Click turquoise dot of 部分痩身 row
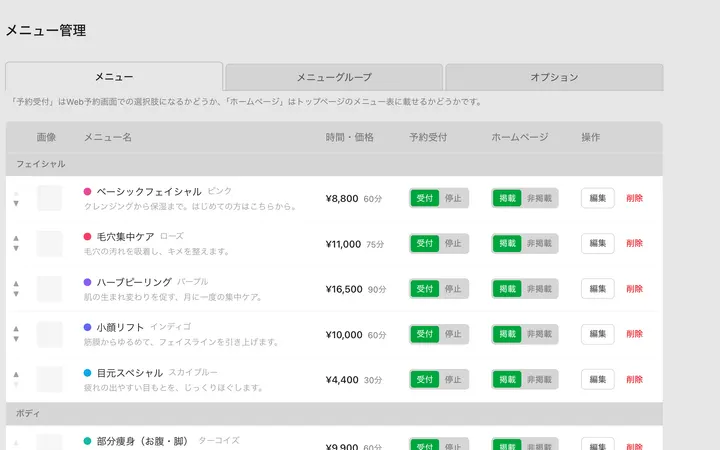 click(x=87, y=441)
